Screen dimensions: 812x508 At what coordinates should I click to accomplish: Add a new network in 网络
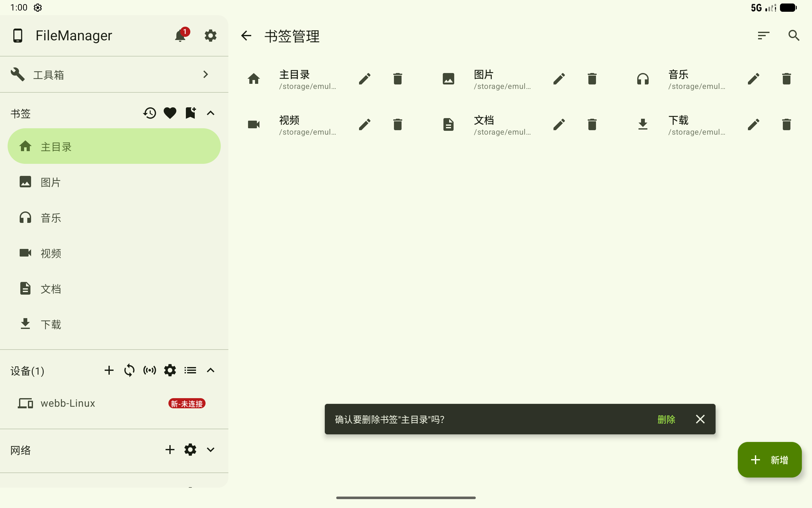[x=170, y=450]
